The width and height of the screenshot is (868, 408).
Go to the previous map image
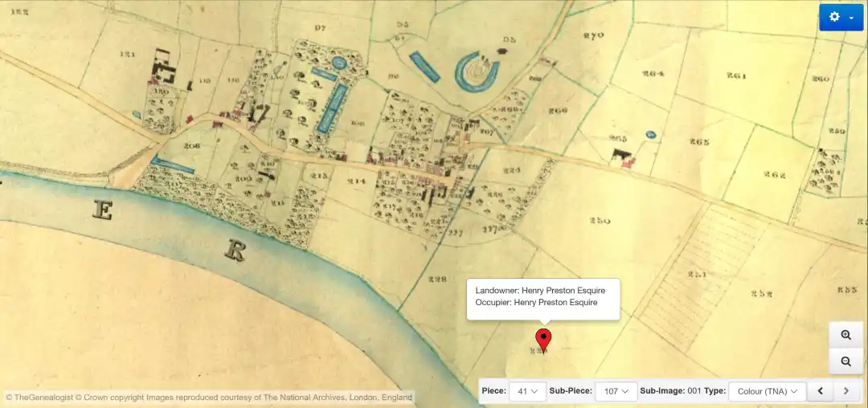[x=820, y=391]
